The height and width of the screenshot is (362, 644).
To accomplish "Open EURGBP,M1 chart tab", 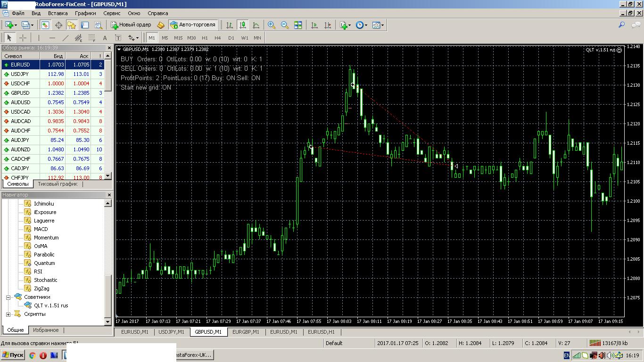I will (246, 332).
